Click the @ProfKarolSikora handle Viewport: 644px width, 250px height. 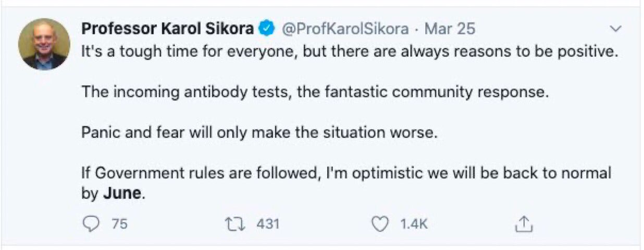(x=344, y=29)
